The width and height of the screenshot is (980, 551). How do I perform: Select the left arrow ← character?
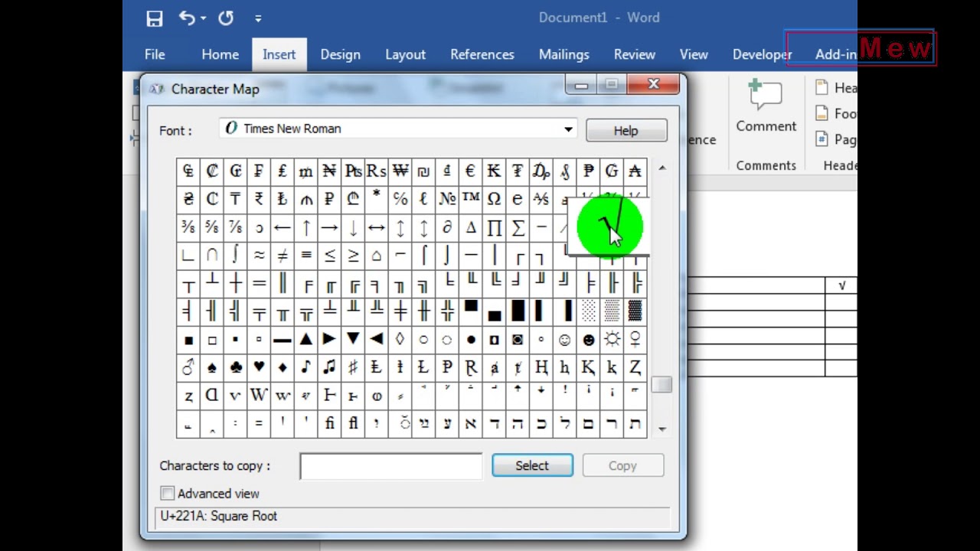click(283, 227)
